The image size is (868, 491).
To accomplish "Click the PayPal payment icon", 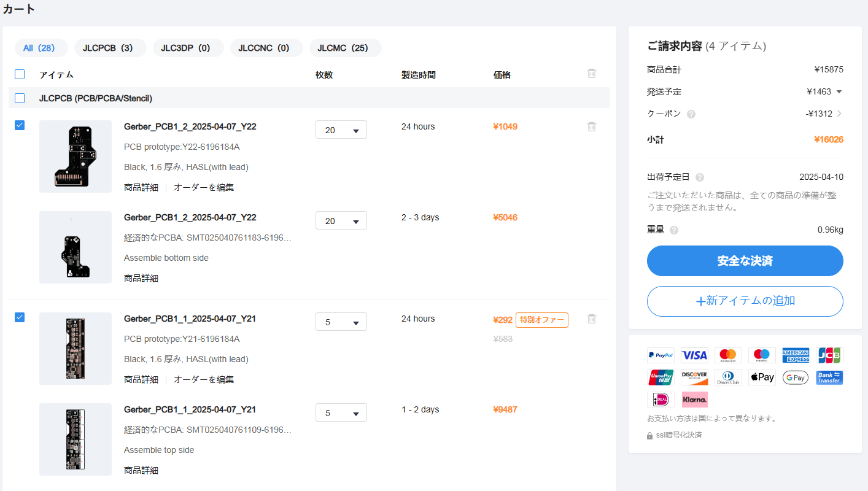I will pos(661,355).
